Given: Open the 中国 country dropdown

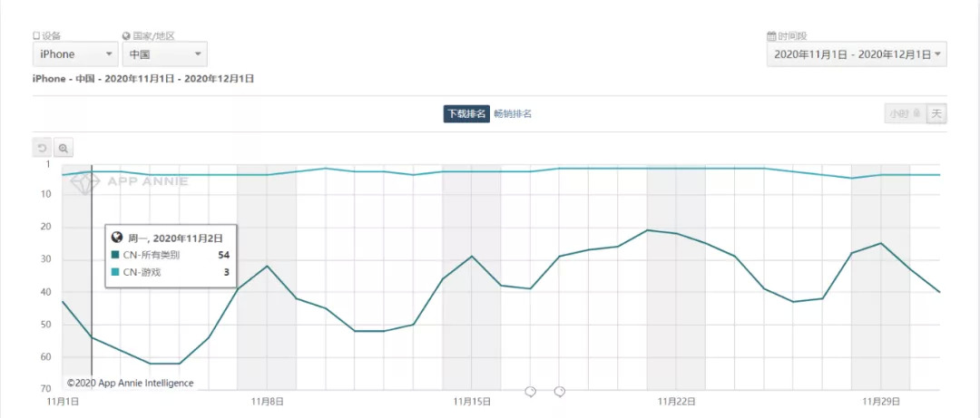Looking at the screenshot, I should [164, 54].
